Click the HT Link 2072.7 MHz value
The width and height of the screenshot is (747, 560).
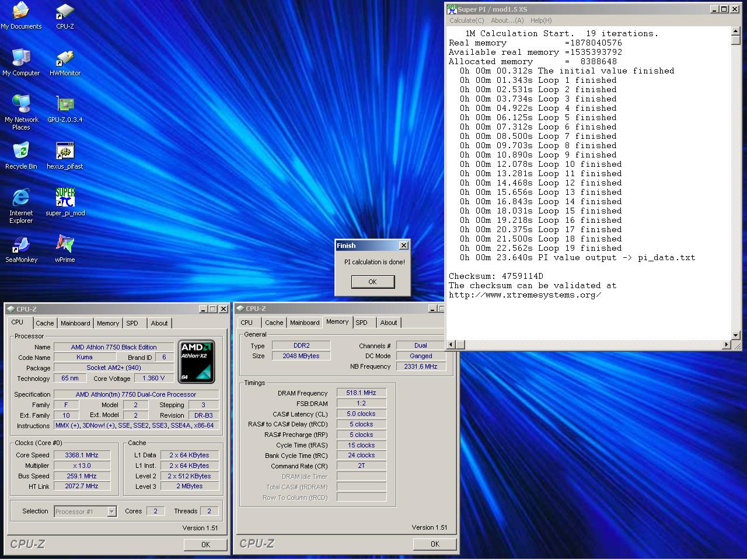82,486
